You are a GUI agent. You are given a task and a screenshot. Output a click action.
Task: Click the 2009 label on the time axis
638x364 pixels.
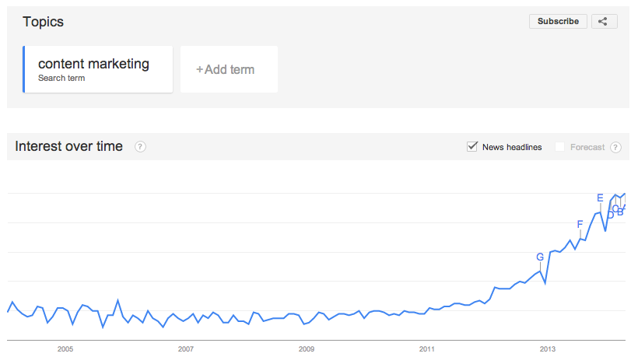click(307, 349)
